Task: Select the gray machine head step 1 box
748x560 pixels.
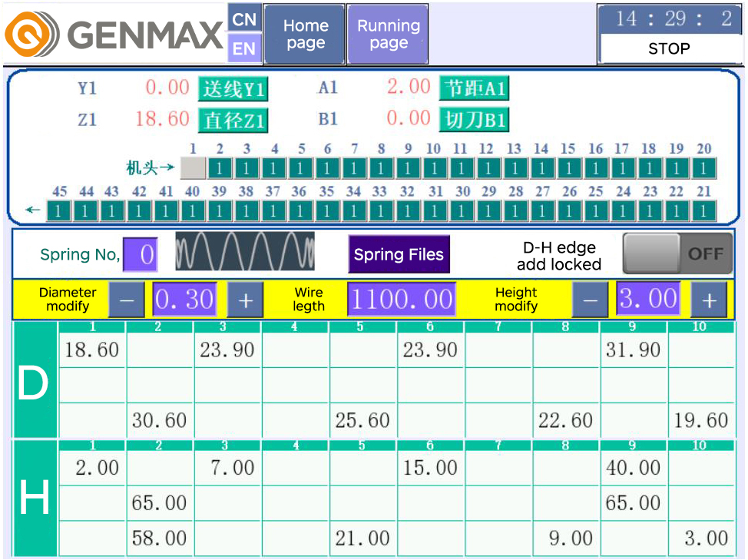Action: (193, 167)
